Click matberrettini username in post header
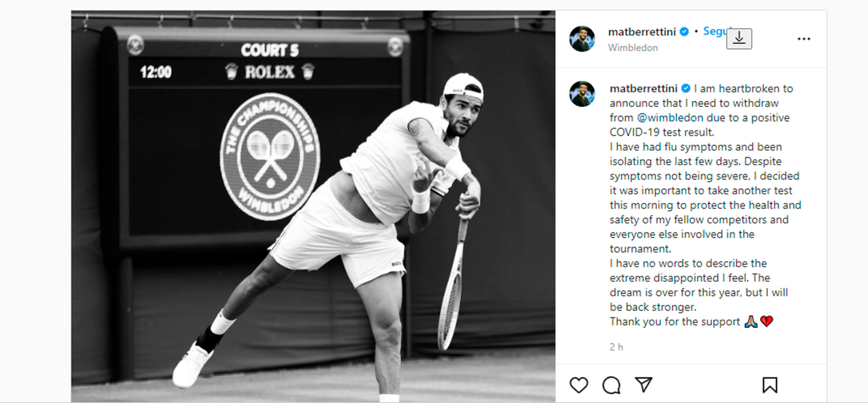Screen dimensions: 868x403 [x=642, y=32]
